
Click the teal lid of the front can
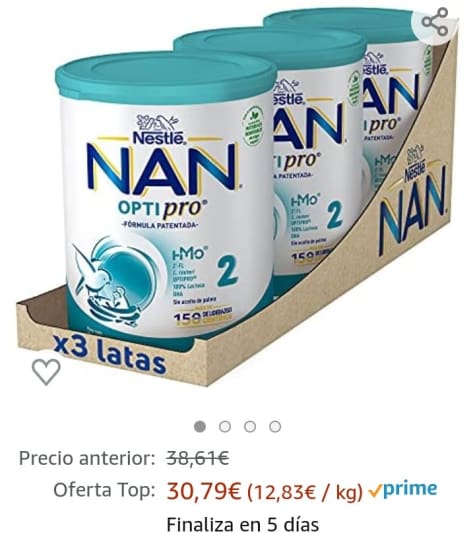point(166,77)
